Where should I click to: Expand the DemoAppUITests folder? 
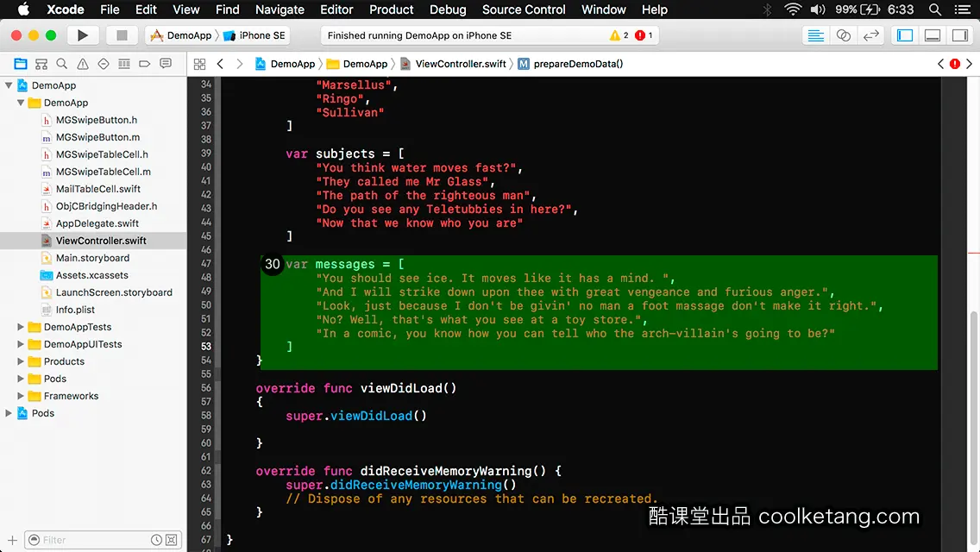click(x=21, y=344)
